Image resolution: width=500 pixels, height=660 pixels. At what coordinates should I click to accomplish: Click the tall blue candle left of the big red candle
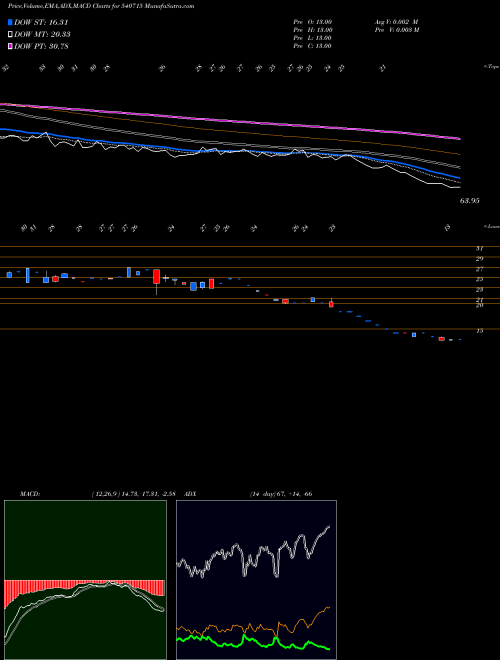pyautogui.click(x=129, y=272)
